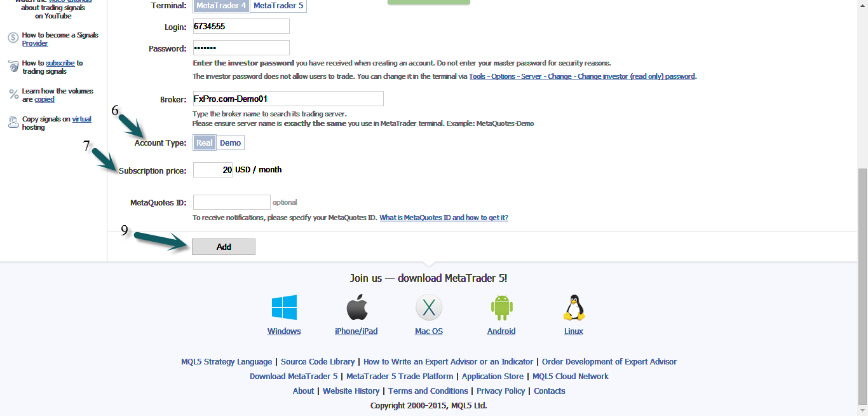Open Contacts footer link
Image resolution: width=868 pixels, height=416 pixels.
pos(550,391)
